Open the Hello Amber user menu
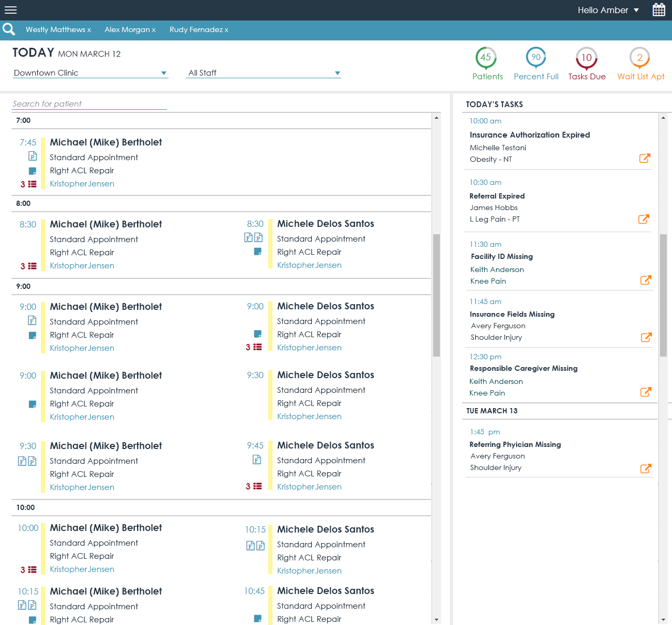This screenshot has height=625, width=672. [x=608, y=10]
